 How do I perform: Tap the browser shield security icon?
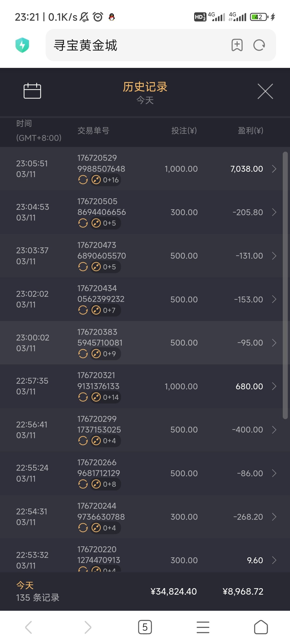click(22, 45)
